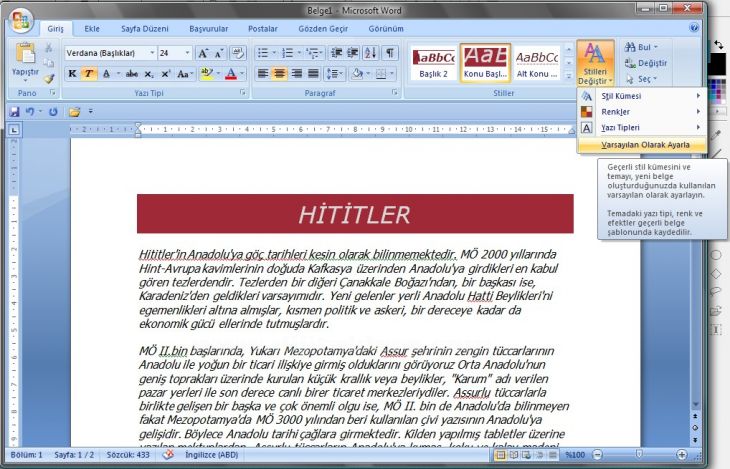Viewport: 730px width, 469px height.
Task: Expand the styles gallery More arrow
Action: (568, 76)
